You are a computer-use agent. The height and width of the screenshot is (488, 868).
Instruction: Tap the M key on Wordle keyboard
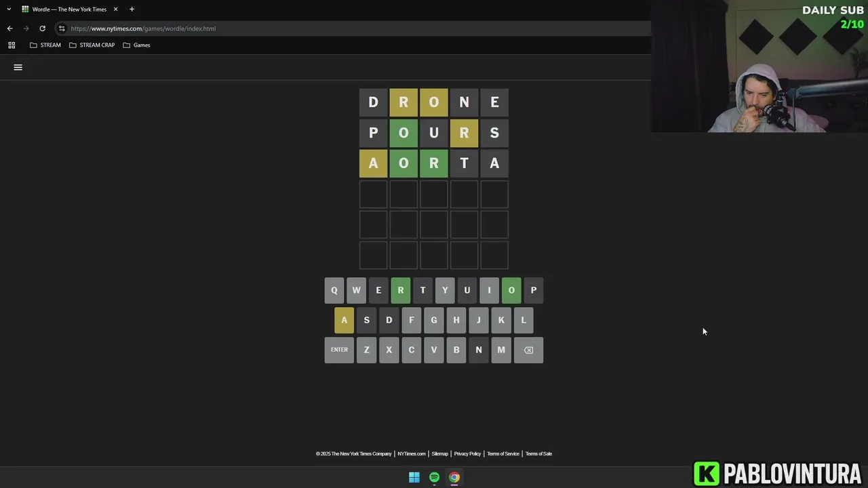(x=501, y=350)
